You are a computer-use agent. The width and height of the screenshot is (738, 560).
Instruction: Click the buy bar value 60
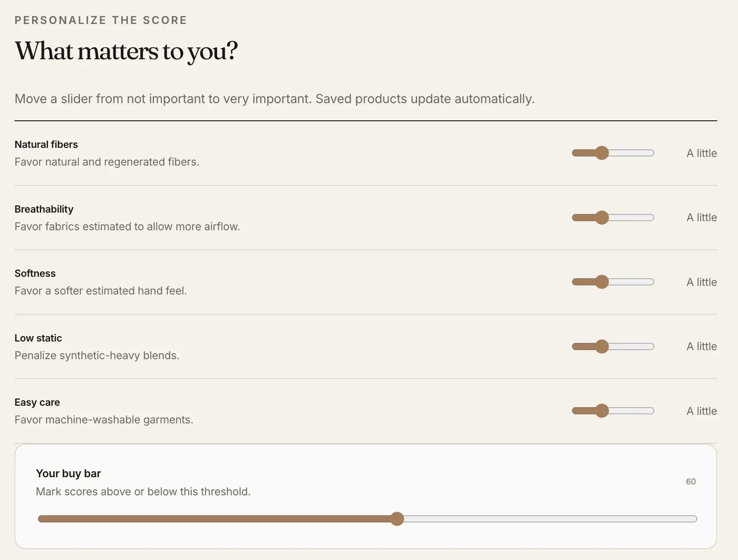(x=691, y=482)
